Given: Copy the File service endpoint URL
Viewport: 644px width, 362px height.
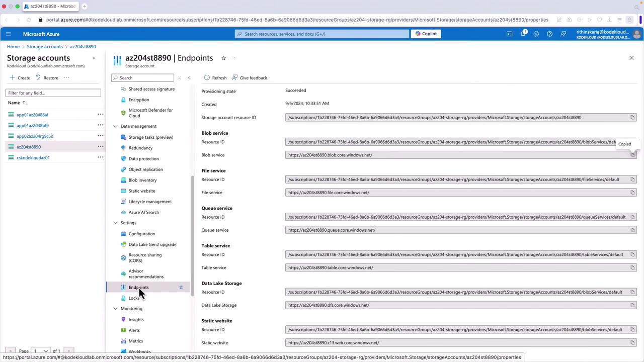Looking at the screenshot, I should pos(632,193).
